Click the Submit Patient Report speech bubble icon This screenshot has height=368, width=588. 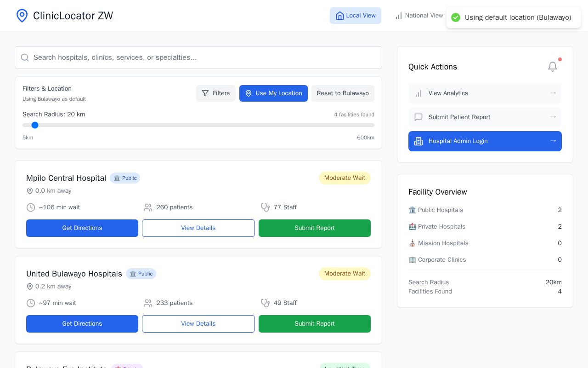pyautogui.click(x=418, y=117)
